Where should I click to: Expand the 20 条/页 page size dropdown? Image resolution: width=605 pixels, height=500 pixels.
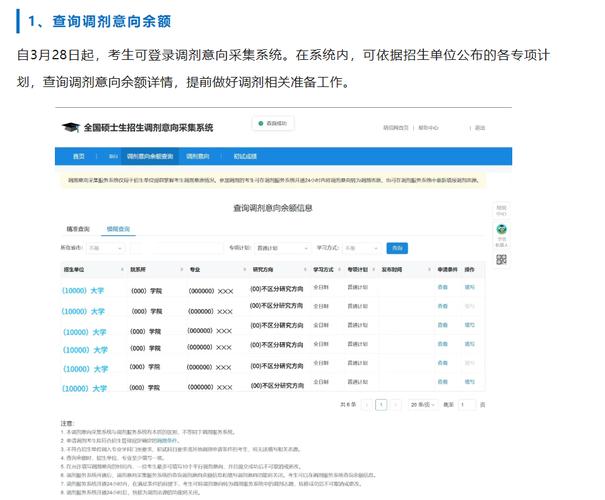(x=423, y=404)
